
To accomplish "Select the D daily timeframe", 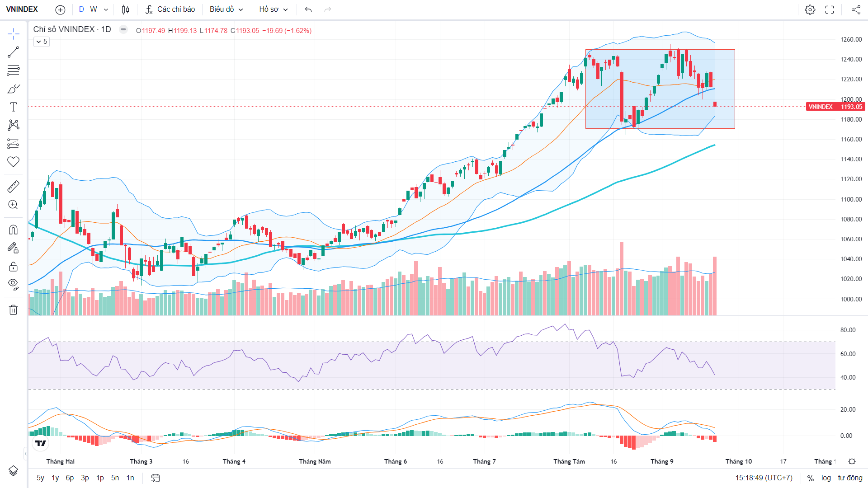I will click(x=81, y=9).
